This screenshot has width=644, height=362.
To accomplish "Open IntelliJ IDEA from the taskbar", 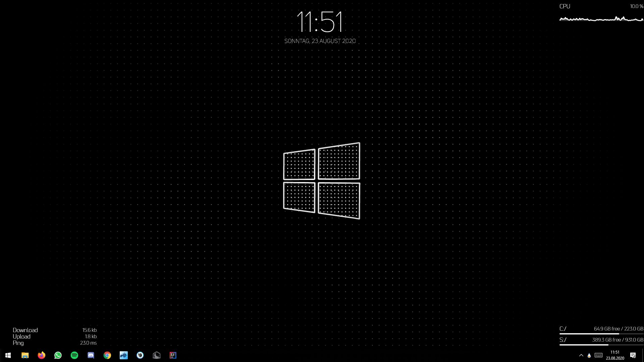I will coord(173,355).
